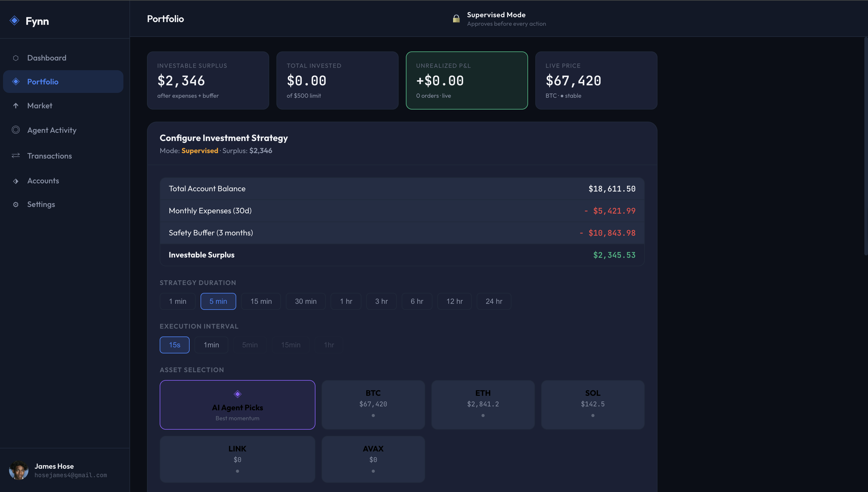Go to the Transactions page
868x492 pixels.
[49, 156]
